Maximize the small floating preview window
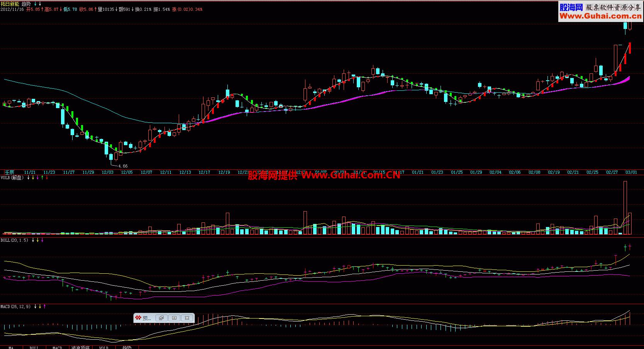 174,318
